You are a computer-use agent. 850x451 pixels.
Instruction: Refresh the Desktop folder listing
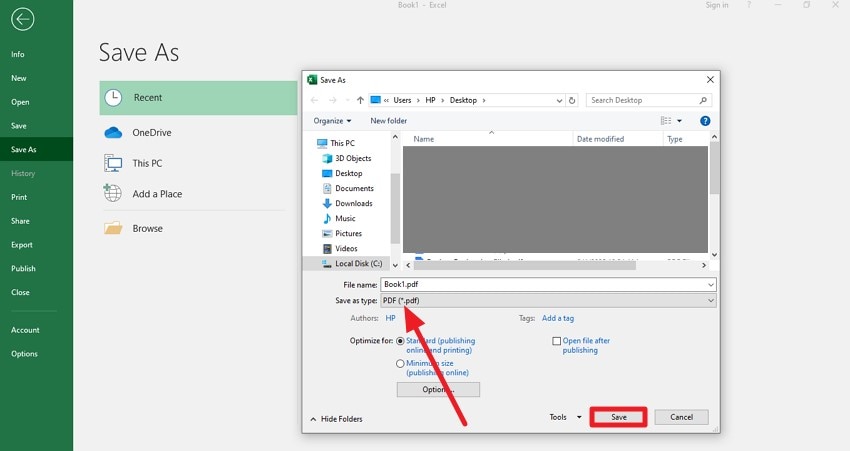click(571, 100)
